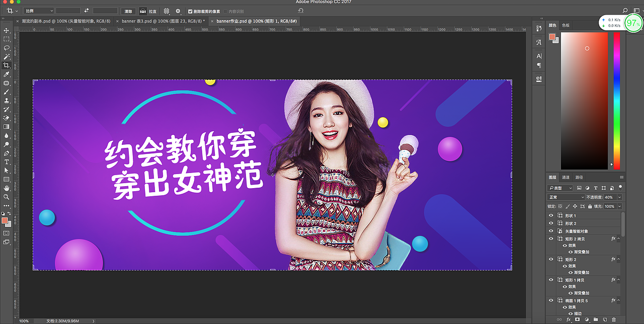Click the foreground color swatch
The width and height of the screenshot is (644, 324).
click(4, 220)
